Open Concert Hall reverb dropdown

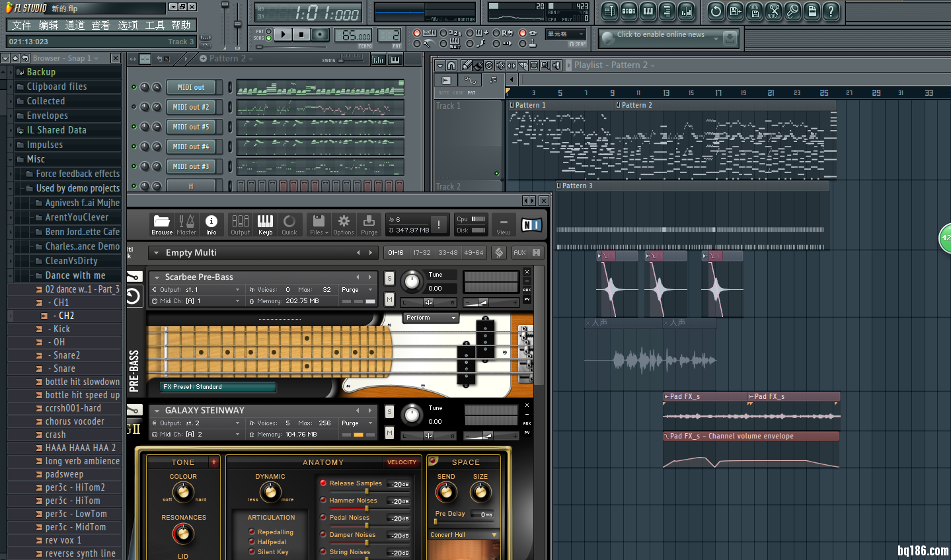[x=464, y=535]
